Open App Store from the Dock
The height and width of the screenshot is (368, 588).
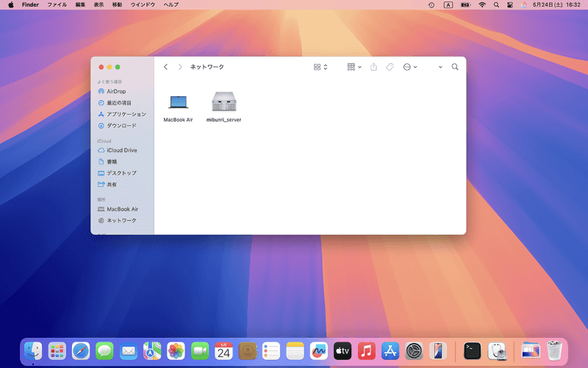point(390,352)
